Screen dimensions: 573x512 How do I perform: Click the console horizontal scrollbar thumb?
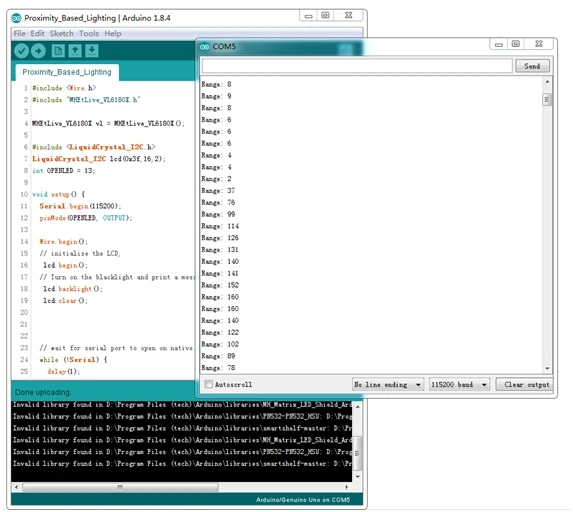pos(120,487)
